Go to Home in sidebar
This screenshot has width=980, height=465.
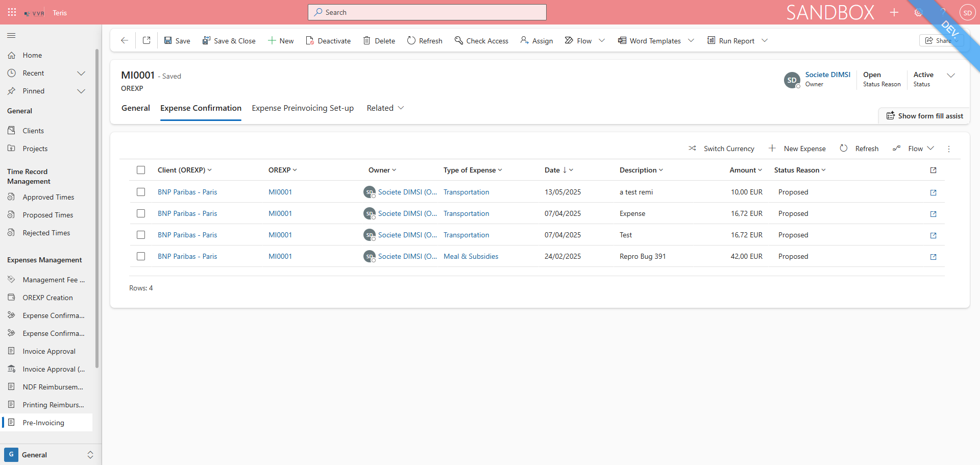coord(46,55)
